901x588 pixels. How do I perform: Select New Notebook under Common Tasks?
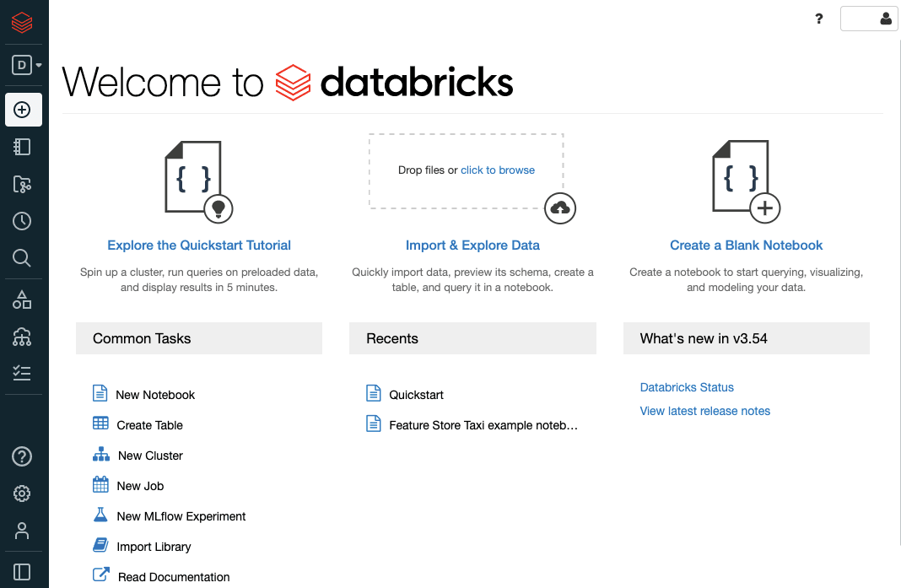pos(155,395)
